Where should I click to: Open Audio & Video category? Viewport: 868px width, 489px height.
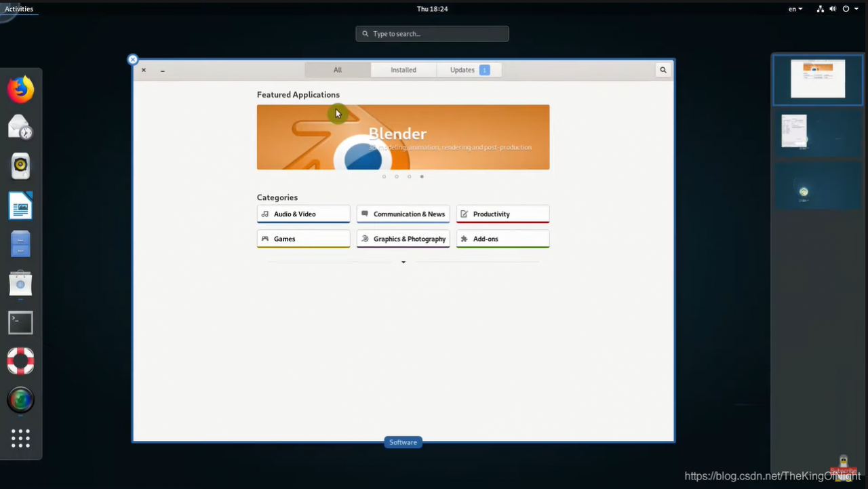tap(304, 214)
